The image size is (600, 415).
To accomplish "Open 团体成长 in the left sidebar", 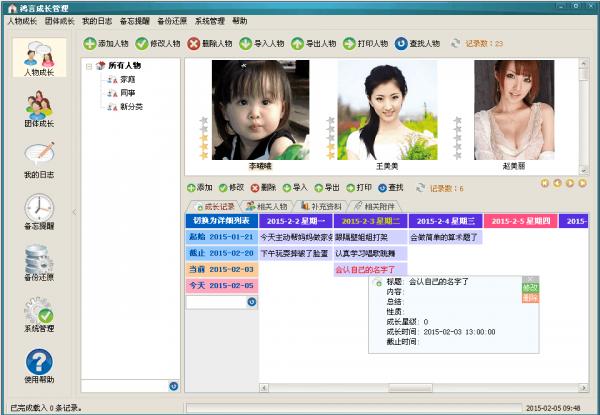I will coord(38,109).
